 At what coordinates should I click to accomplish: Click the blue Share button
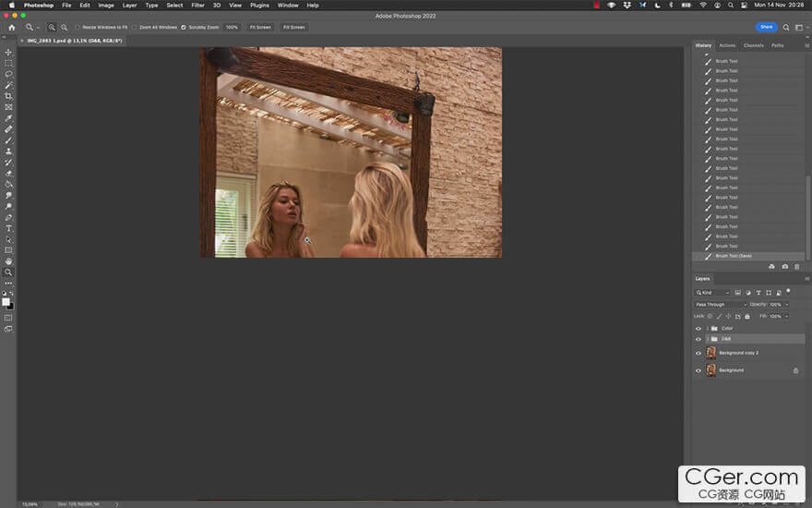(x=766, y=27)
